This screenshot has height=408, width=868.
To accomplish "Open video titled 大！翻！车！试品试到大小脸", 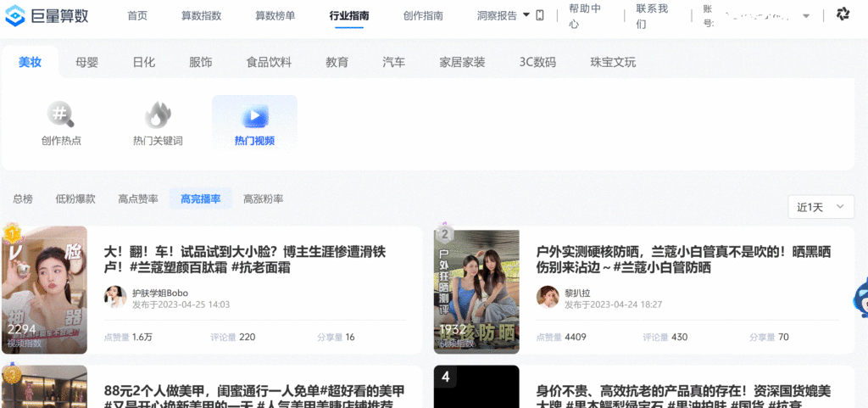I will [x=245, y=260].
